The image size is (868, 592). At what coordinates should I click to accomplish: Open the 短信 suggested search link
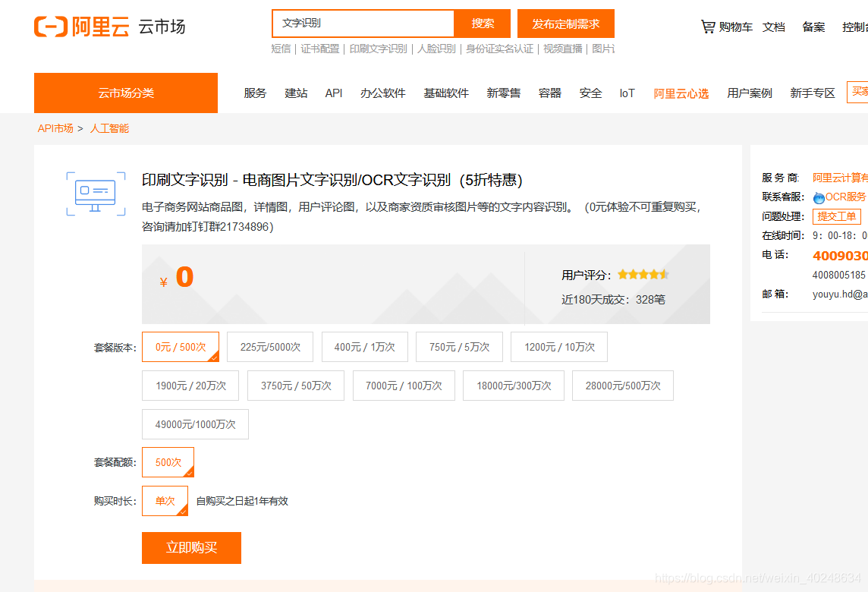(x=281, y=49)
